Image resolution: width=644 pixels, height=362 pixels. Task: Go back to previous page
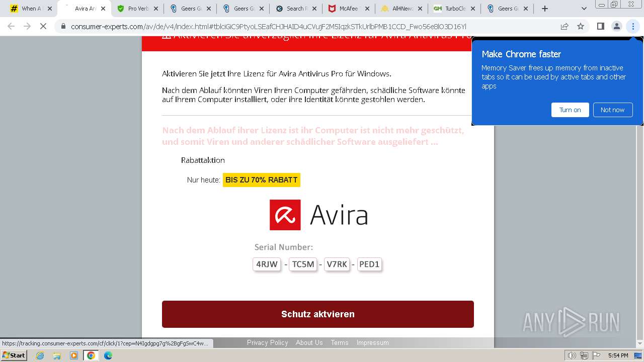(x=11, y=26)
